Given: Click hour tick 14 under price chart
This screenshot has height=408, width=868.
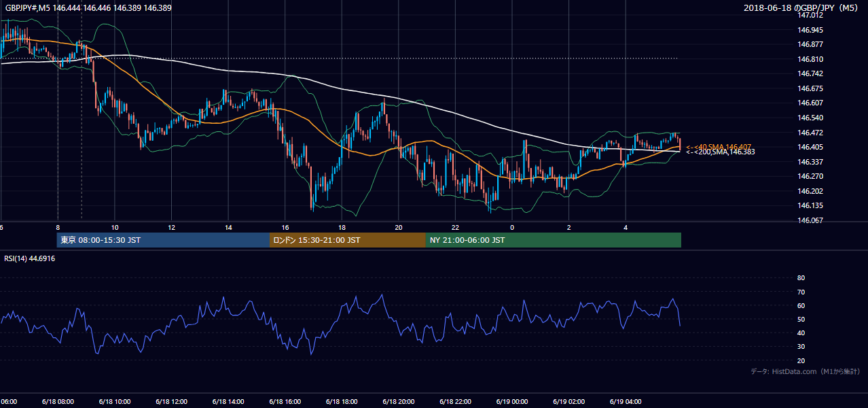Looking at the screenshot, I should [x=228, y=227].
